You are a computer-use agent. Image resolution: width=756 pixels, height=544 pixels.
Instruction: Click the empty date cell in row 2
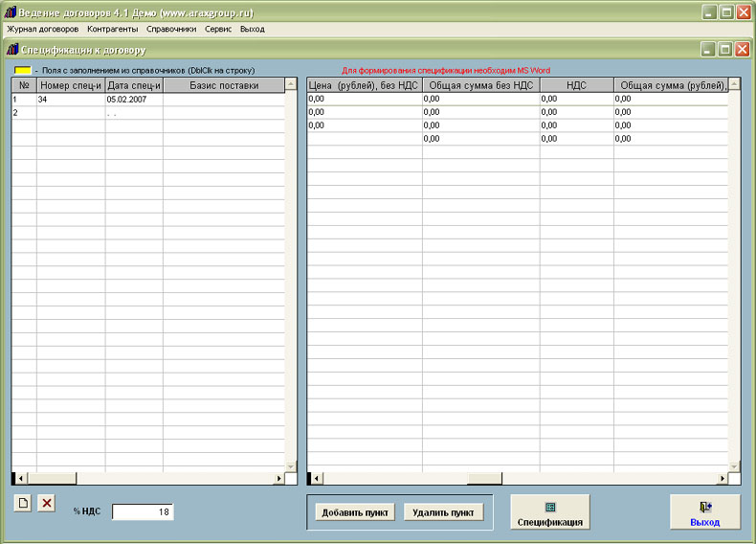(134, 112)
